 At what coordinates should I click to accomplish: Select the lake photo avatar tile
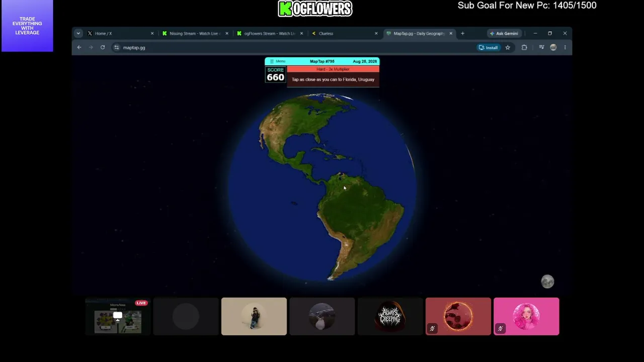[322, 316]
